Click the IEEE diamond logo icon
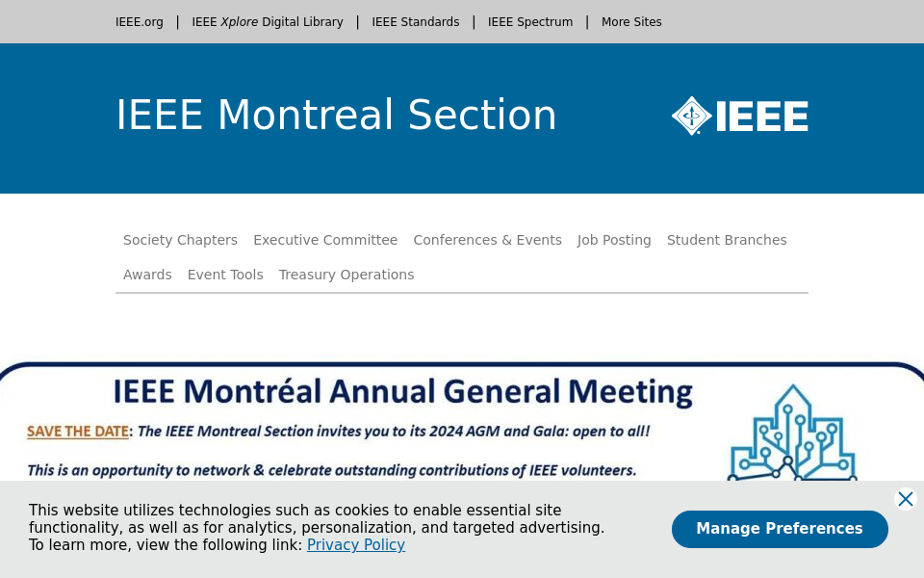924x578 pixels. tap(689, 116)
